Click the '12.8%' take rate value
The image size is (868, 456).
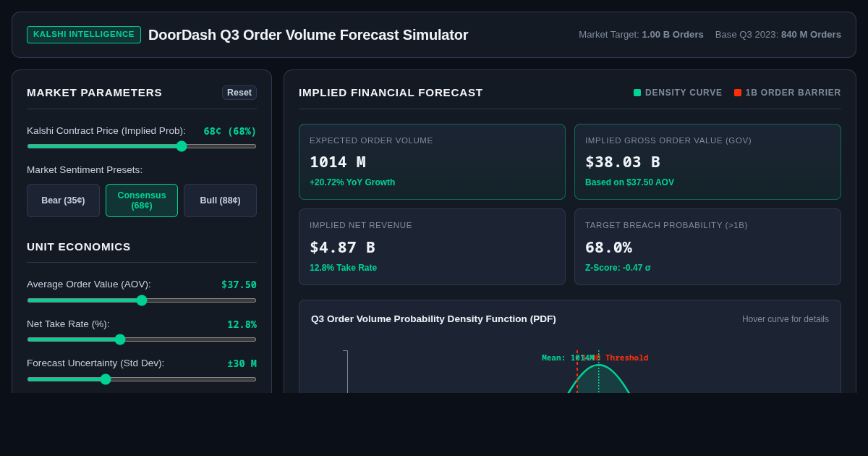[242, 324]
